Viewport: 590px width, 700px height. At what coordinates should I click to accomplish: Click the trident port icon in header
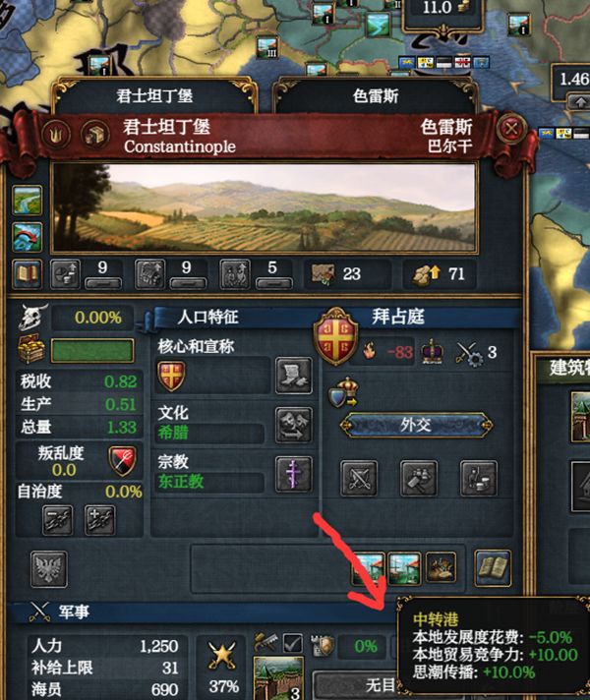pos(56,134)
